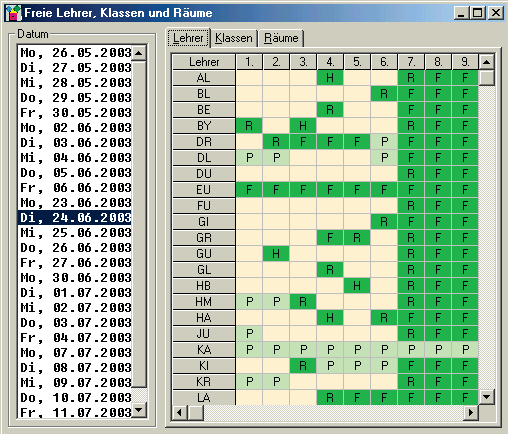Click the EU teacher row header

point(204,190)
